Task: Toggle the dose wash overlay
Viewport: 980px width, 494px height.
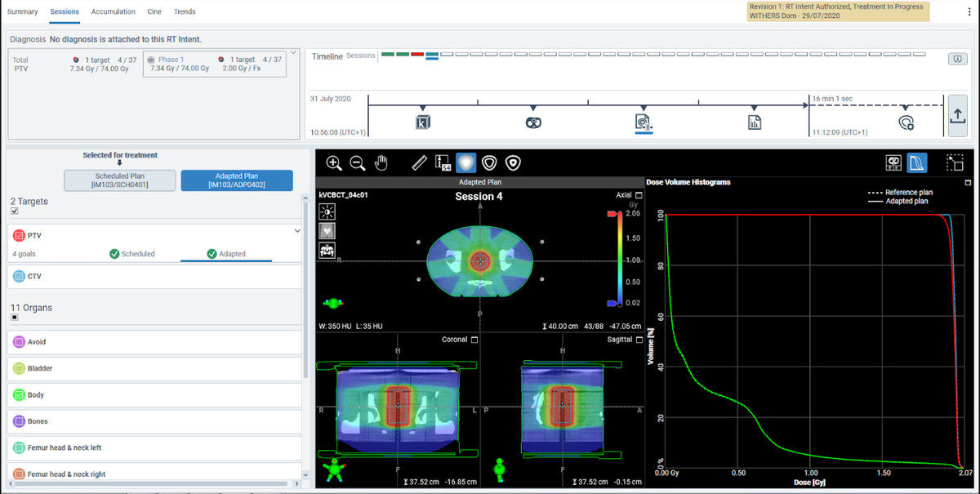Action: pos(465,162)
